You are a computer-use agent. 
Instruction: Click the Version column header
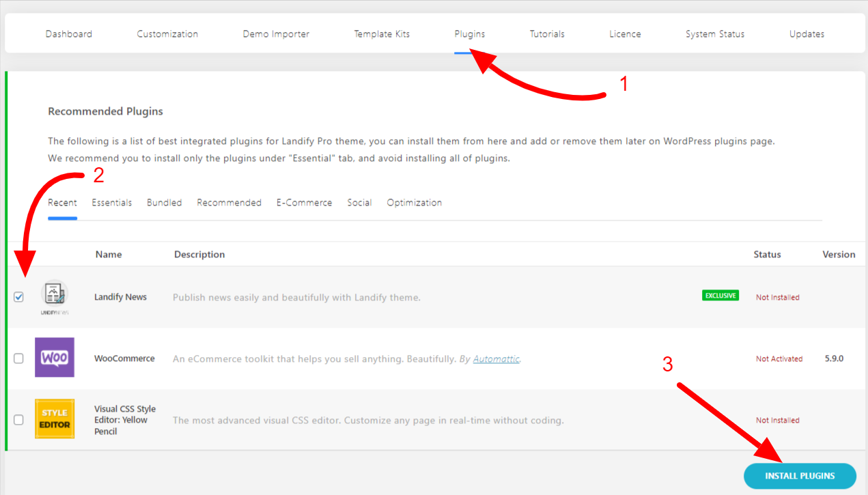[839, 255]
